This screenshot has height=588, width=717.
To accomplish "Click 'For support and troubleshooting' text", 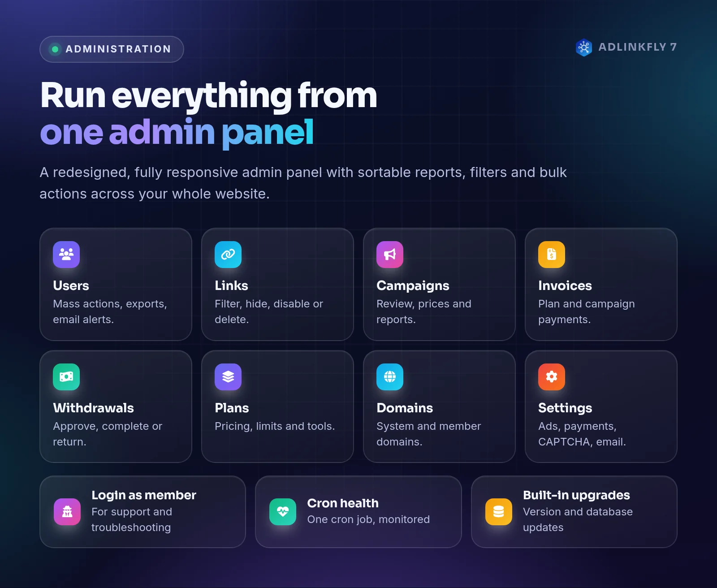I will pyautogui.click(x=132, y=519).
